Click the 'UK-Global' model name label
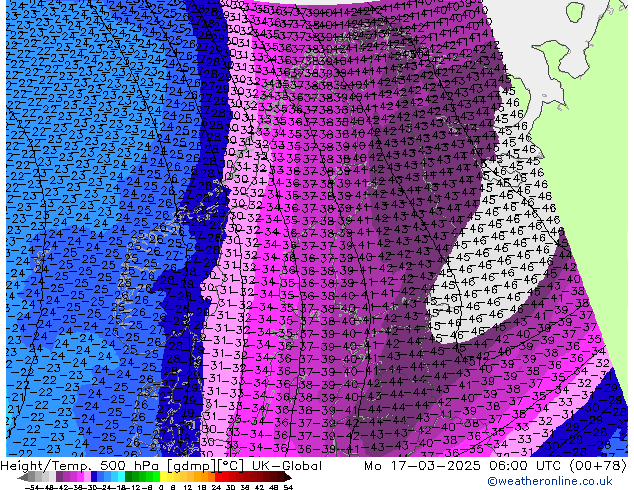 (x=287, y=466)
